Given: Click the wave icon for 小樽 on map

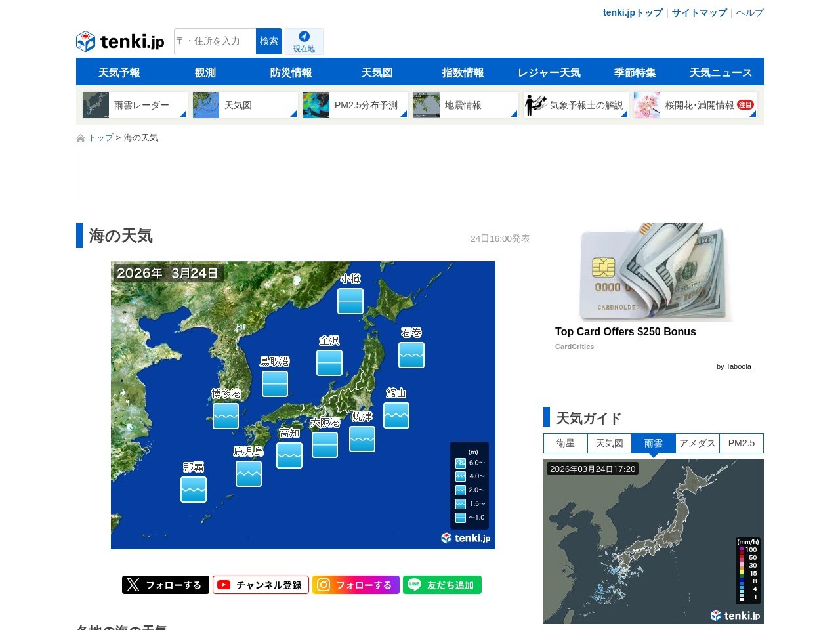Looking at the screenshot, I should (x=350, y=301).
